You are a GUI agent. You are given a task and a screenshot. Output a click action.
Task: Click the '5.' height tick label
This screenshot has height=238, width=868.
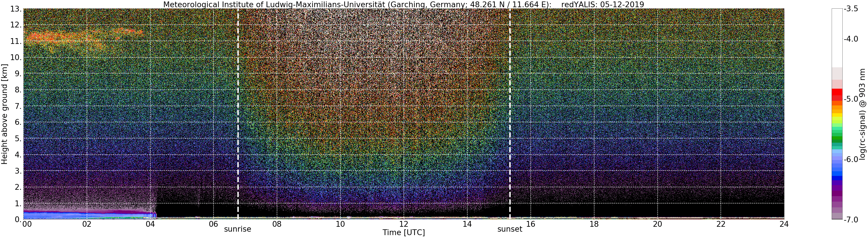(x=18, y=138)
